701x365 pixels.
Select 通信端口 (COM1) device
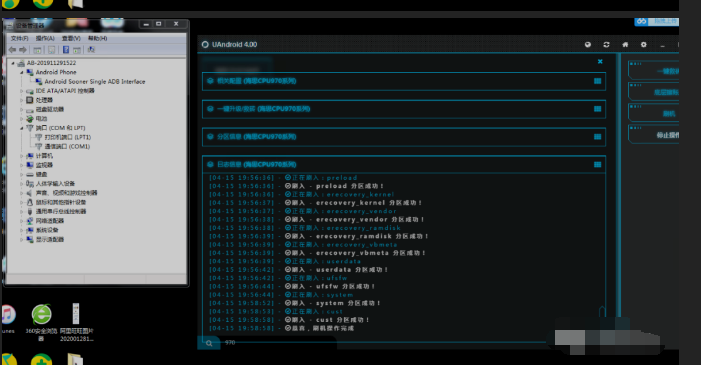(67, 146)
